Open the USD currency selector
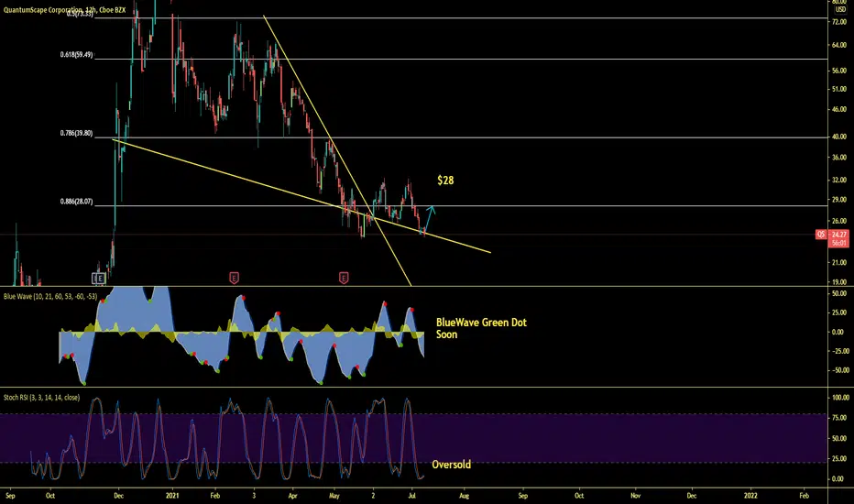Screen dimensions: 854x504 (840, 9)
